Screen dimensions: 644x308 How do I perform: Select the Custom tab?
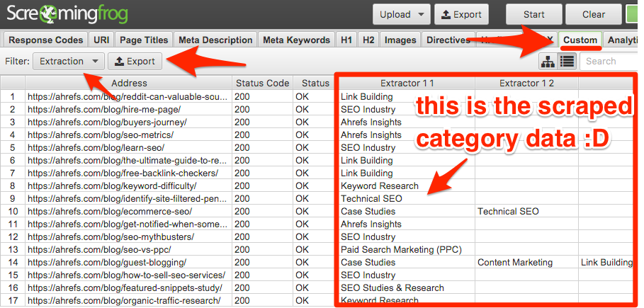[580, 40]
